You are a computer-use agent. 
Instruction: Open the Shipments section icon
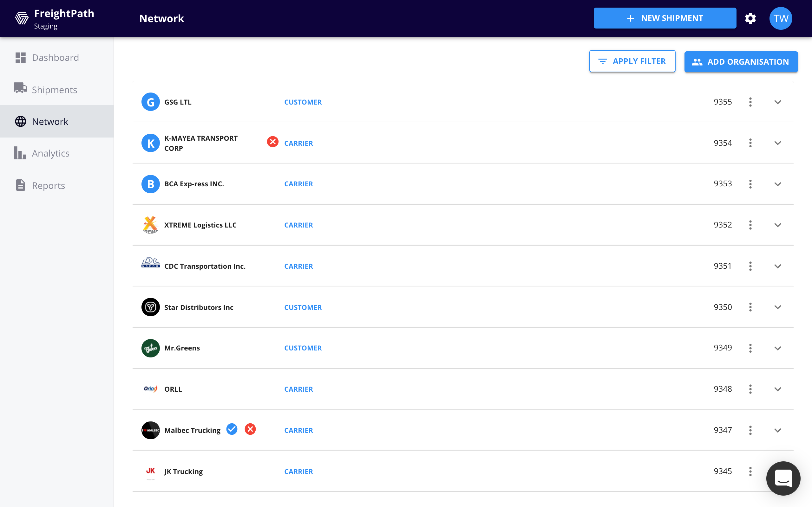tap(21, 89)
